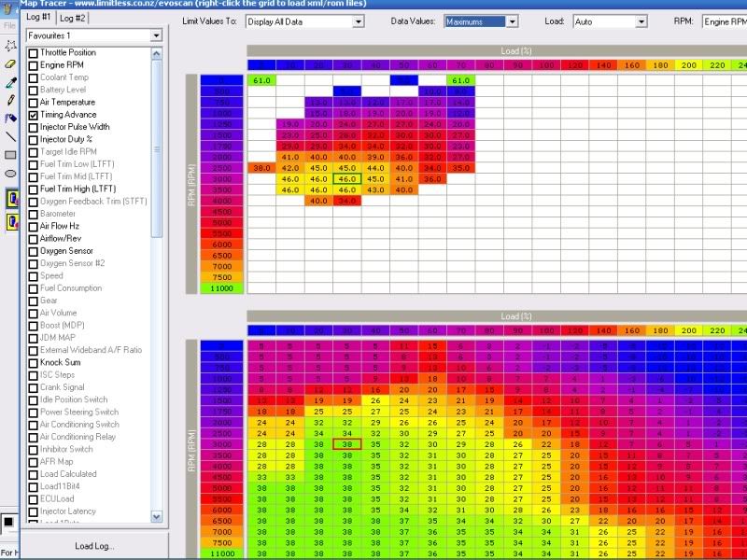The height and width of the screenshot is (560, 747).
Task: Click the Load Log... button
Action: [94, 546]
